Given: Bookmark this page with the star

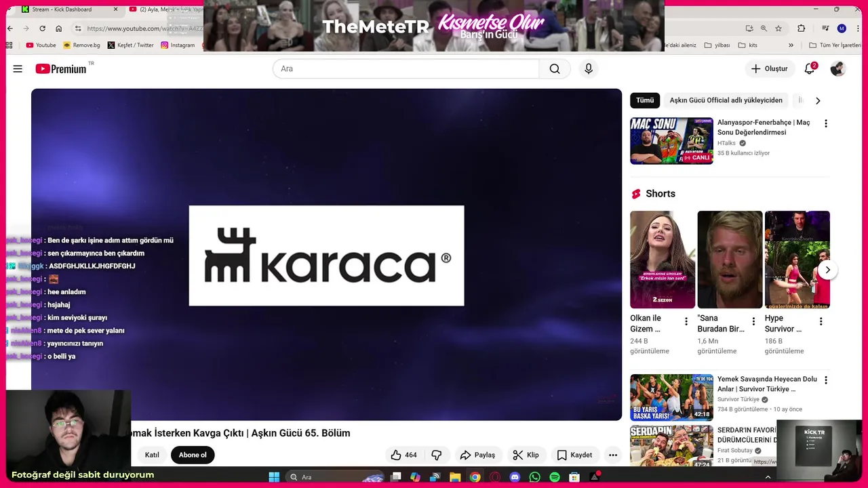Looking at the screenshot, I should (x=778, y=28).
